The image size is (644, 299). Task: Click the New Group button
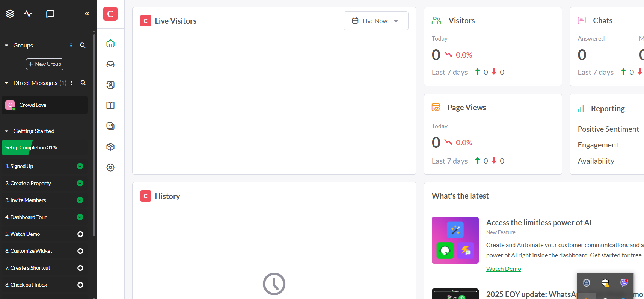pos(45,64)
